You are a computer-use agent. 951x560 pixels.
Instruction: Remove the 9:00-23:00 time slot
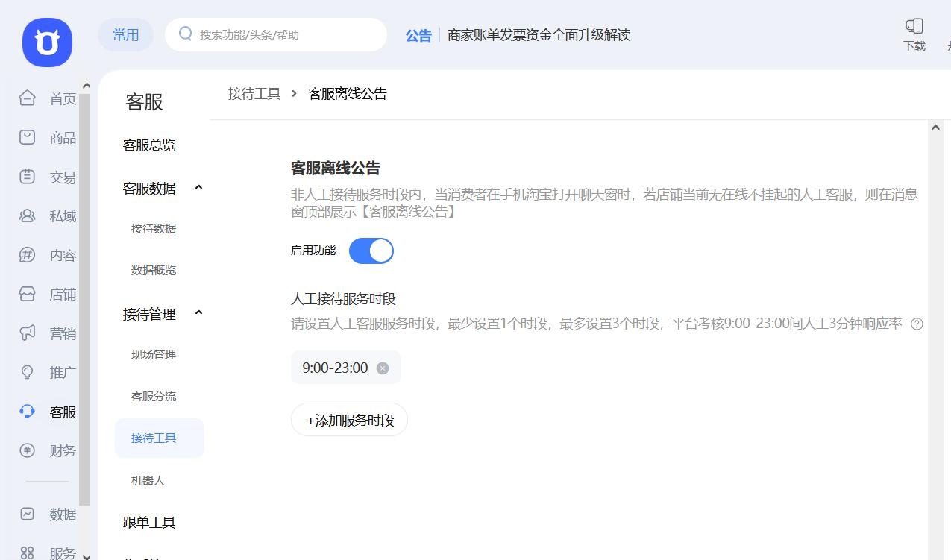click(383, 368)
